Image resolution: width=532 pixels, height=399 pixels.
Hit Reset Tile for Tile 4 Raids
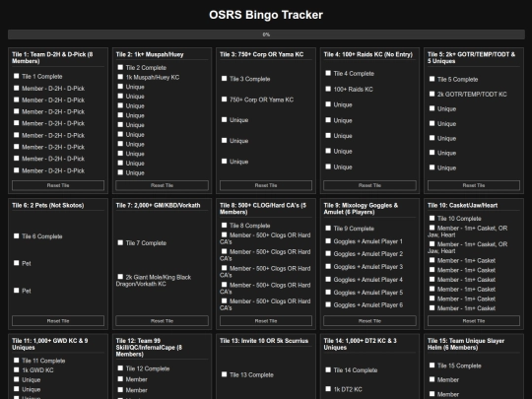pos(369,185)
